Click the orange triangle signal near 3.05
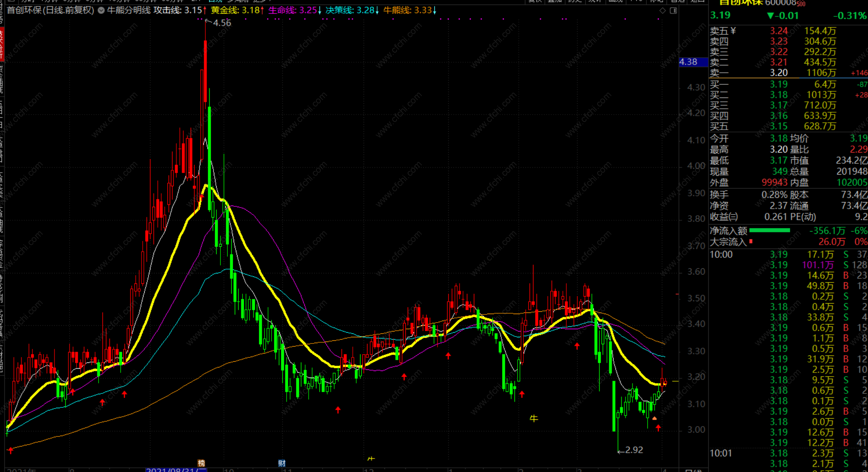868x472 pixels. tap(654, 418)
